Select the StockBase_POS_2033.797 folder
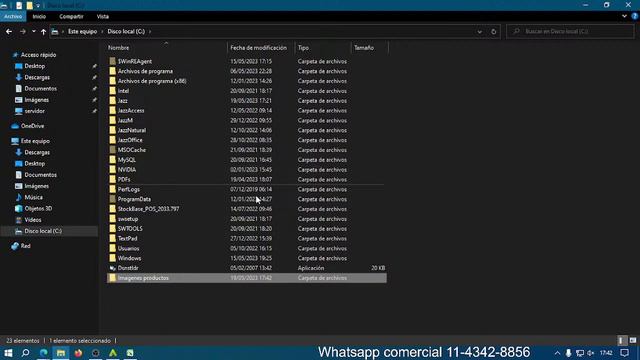Screen dimensions: 640x360 [148, 209]
